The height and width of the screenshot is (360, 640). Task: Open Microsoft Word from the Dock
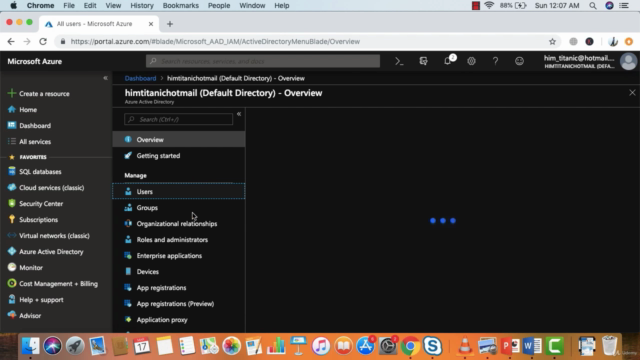click(x=532, y=346)
